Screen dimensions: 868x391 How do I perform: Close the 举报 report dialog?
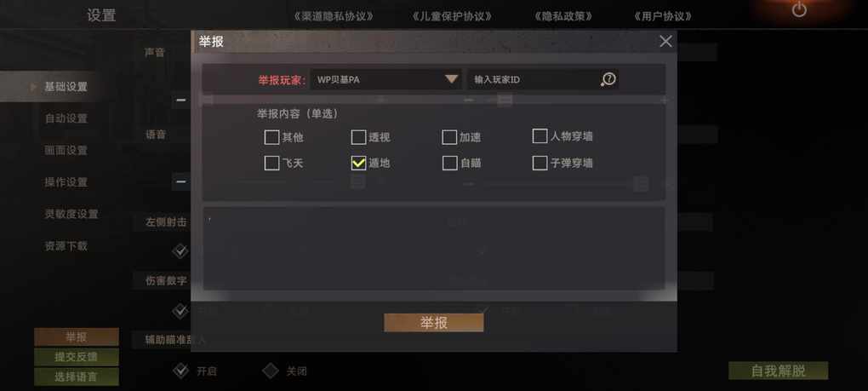(665, 42)
